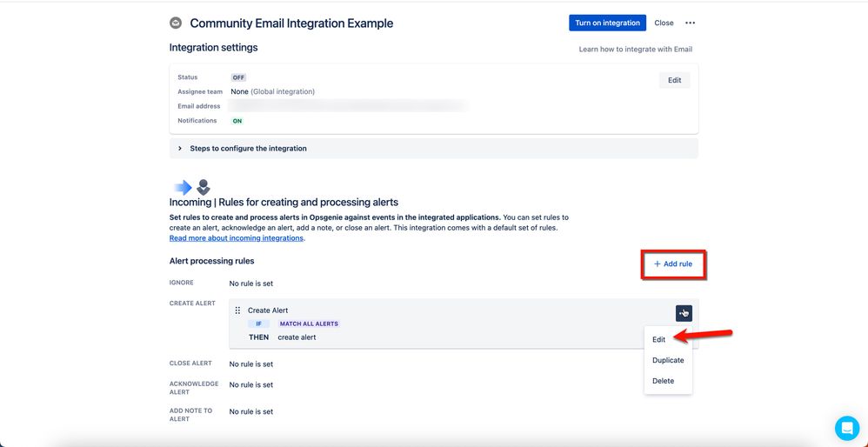868x447 pixels.
Task: Click 'None (Global integration)' assignee team value
Action: pos(273,91)
